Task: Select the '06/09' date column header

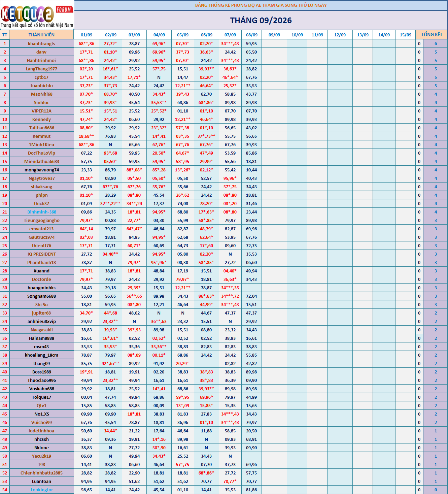Action: coord(207,35)
